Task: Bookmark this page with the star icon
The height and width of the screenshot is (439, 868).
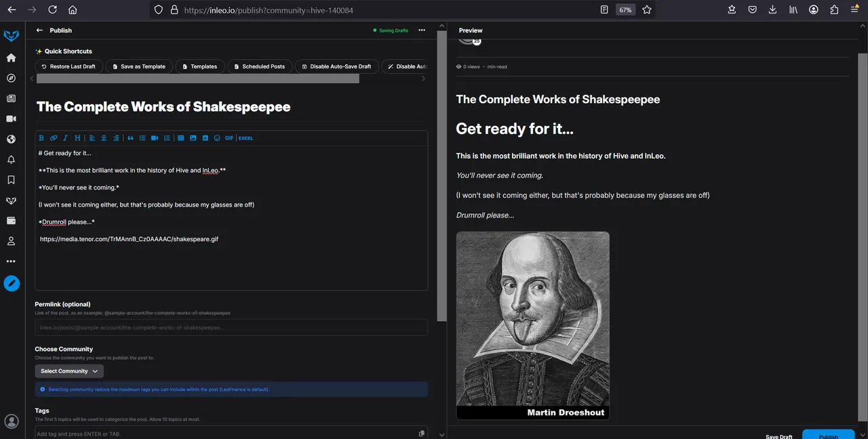Action: (646, 9)
